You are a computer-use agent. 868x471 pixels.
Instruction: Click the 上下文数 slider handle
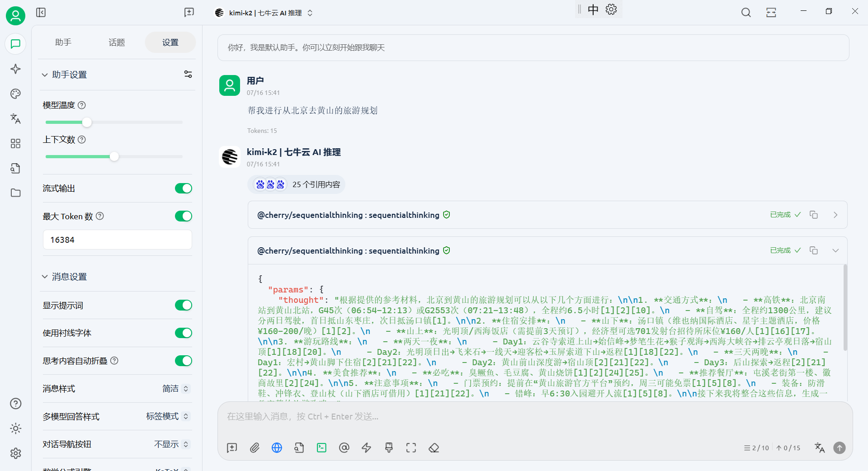pos(114,156)
